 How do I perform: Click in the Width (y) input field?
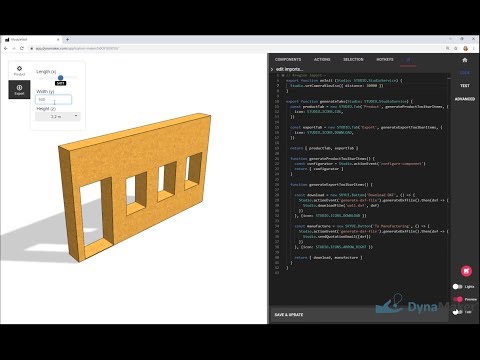[x=53, y=99]
